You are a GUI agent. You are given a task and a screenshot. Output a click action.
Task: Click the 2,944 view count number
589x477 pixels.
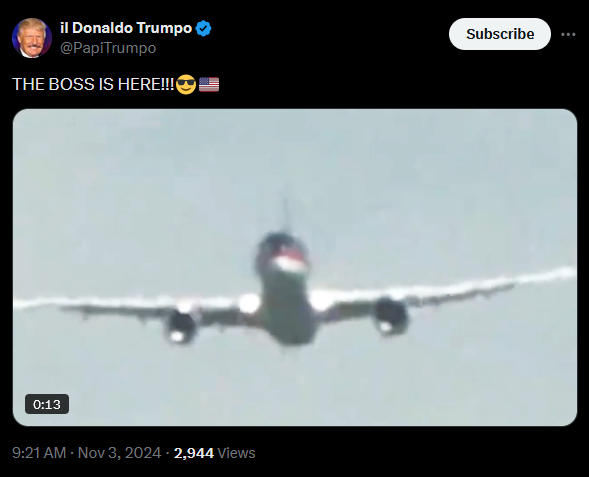pyautogui.click(x=193, y=453)
